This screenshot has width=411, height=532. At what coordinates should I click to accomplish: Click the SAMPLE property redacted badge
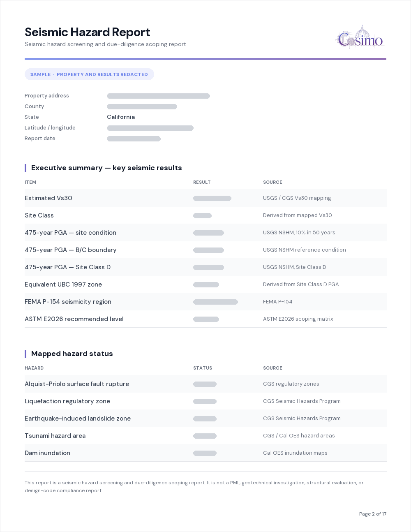89,74
